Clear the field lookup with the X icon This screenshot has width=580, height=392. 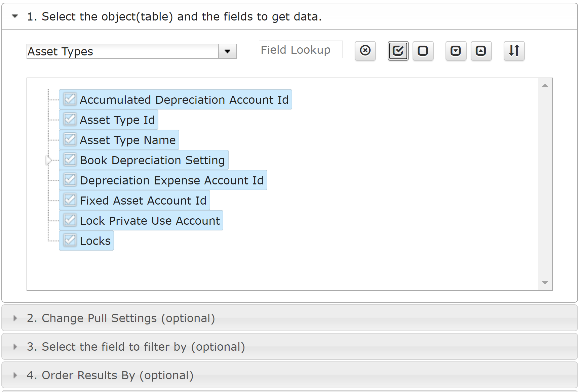[x=365, y=51]
